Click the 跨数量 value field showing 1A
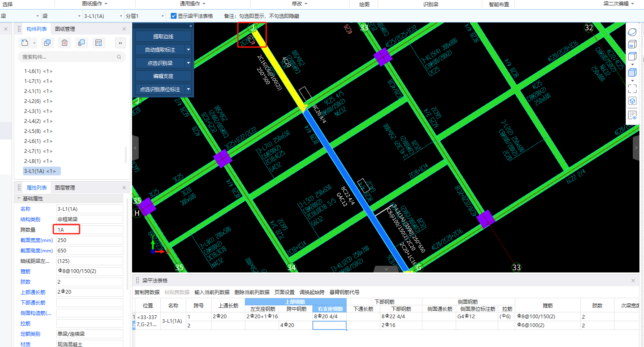 click(x=90, y=230)
